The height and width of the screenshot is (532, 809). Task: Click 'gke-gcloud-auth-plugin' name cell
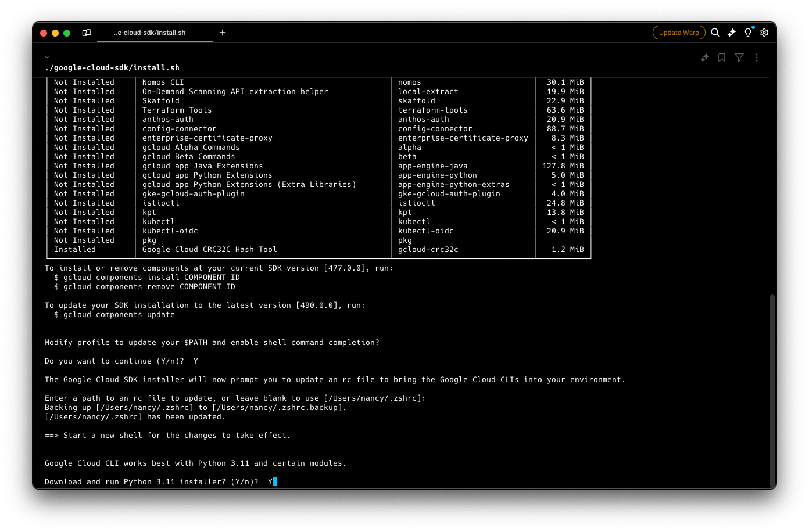click(x=194, y=194)
